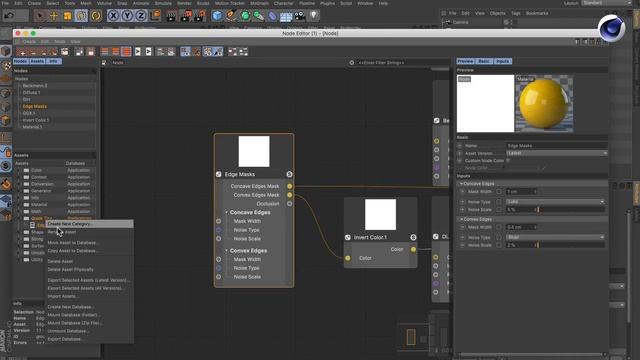The image size is (640, 360).
Task: Open Convex Edges Noise Type dropdown
Action: point(555,237)
